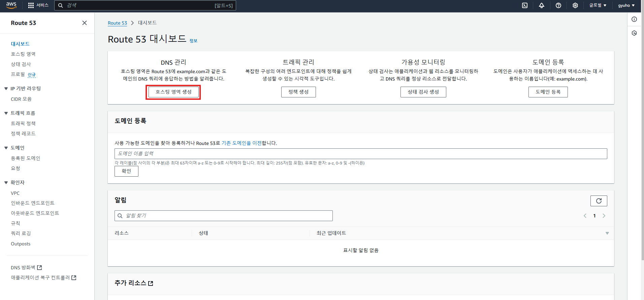644x300 pixels.
Task: Open Outposts in the sidebar
Action: point(21,244)
